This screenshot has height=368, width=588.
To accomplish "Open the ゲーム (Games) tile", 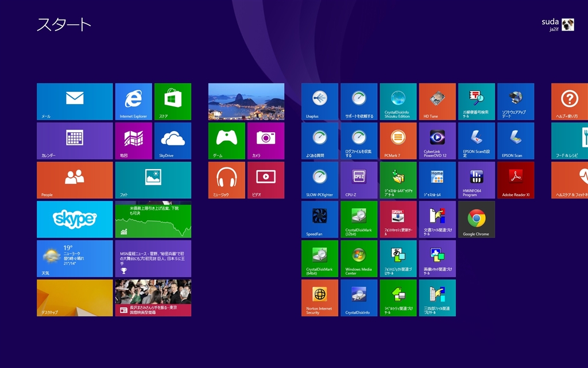I will click(x=227, y=141).
